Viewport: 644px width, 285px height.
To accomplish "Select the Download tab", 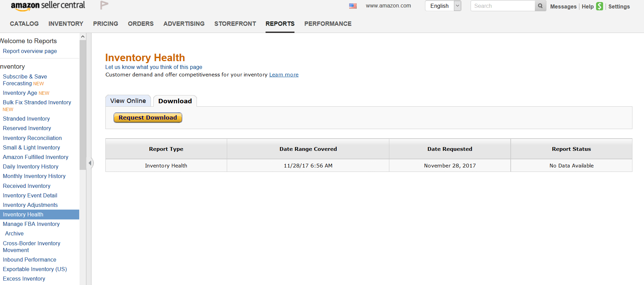I will click(x=175, y=101).
